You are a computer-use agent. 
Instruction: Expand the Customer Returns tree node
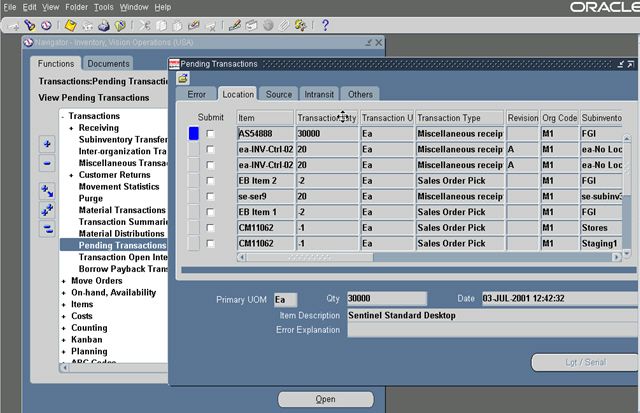coord(71,175)
